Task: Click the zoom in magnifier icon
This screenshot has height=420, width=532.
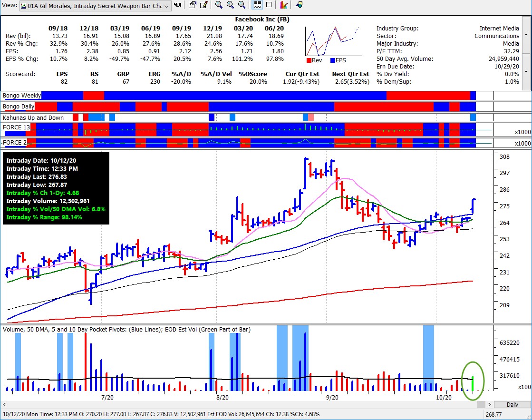Action: (231, 5)
